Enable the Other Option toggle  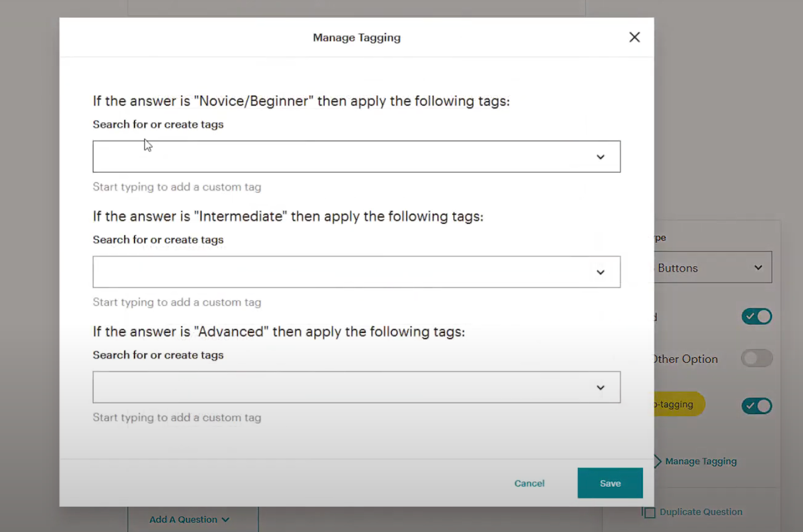[x=756, y=358]
